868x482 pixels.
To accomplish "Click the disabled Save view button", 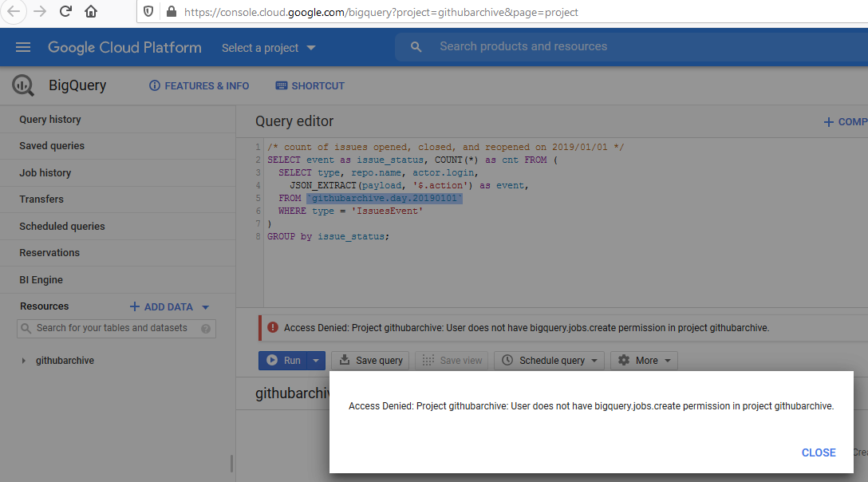I will click(x=452, y=361).
